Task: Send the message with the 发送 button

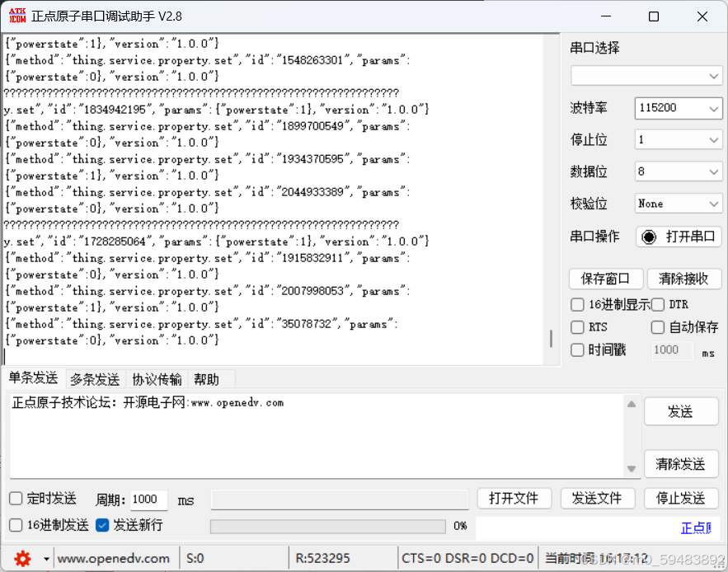Action: click(x=681, y=411)
